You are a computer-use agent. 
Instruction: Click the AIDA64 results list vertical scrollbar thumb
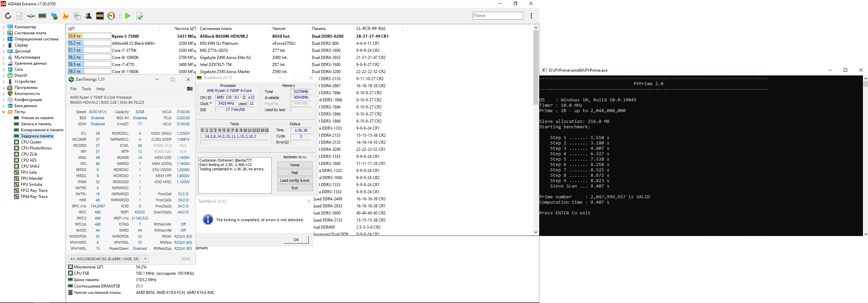[x=536, y=67]
